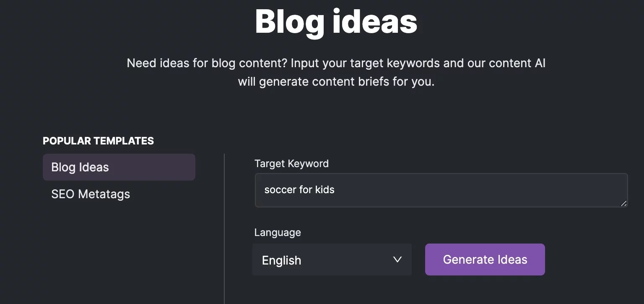
Task: Open language options from the chevron icon
Action: 397,259
